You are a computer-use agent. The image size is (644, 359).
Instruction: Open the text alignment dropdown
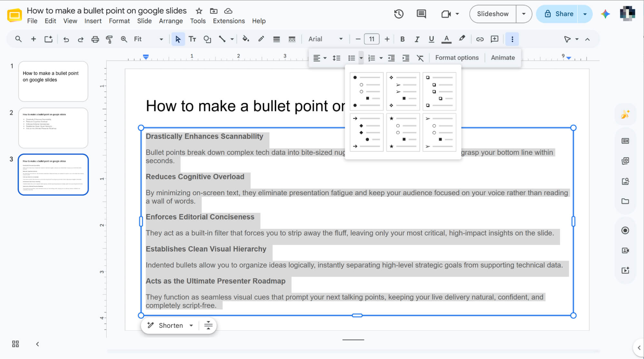click(320, 58)
